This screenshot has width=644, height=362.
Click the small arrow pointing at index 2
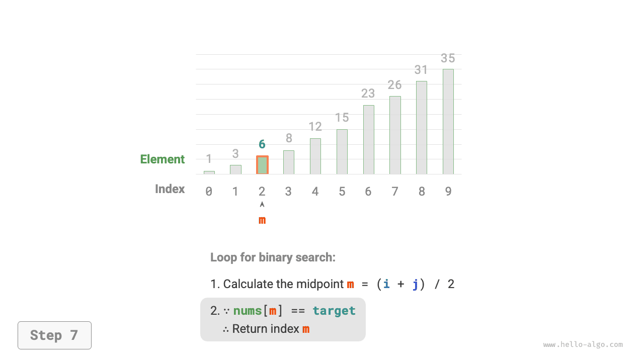[262, 204]
